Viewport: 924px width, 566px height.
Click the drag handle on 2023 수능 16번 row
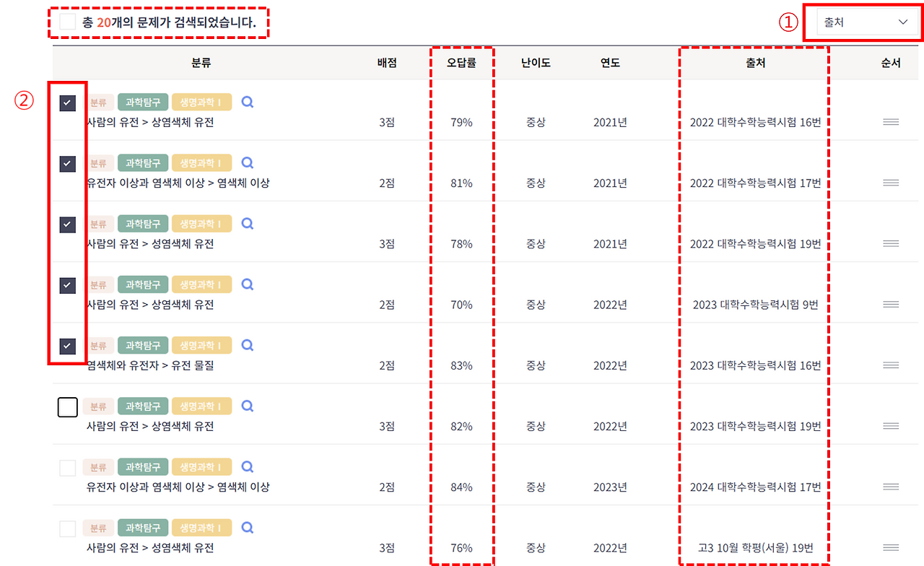click(891, 365)
